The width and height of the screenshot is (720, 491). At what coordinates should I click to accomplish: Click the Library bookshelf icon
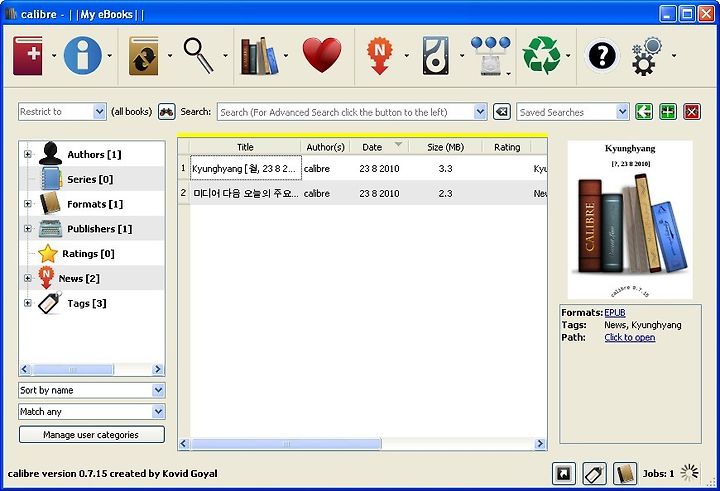pyautogui.click(x=259, y=56)
